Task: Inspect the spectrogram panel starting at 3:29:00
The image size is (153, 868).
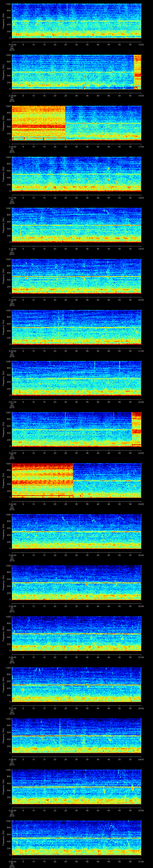Action: click(x=77, y=786)
